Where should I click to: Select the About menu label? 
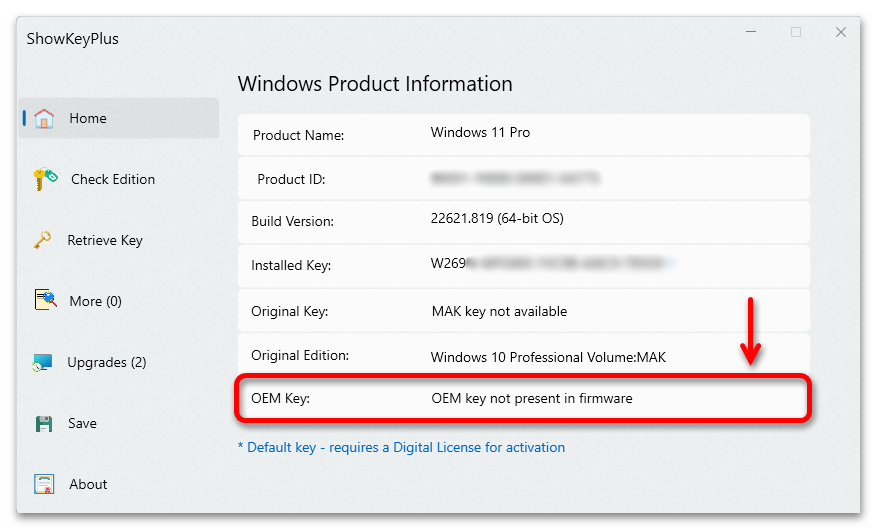88,484
